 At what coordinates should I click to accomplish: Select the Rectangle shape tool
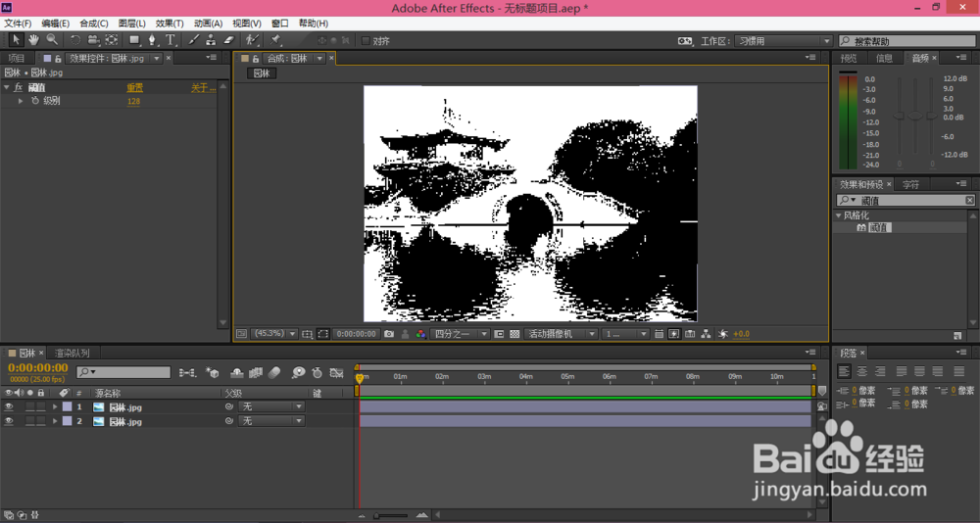tap(134, 40)
